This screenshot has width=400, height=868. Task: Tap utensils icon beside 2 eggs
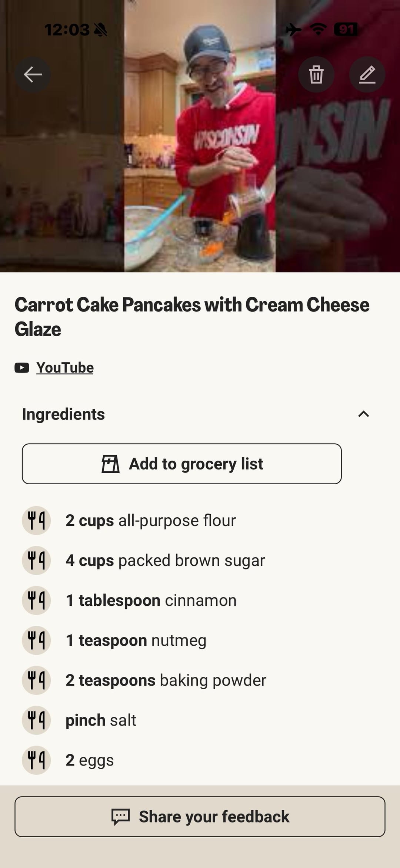[36, 760]
